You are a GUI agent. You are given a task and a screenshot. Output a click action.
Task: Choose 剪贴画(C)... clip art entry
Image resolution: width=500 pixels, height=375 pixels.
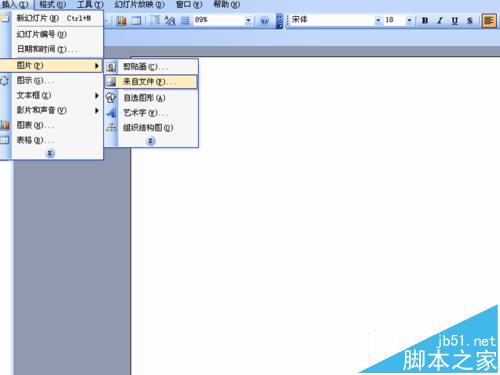151,67
